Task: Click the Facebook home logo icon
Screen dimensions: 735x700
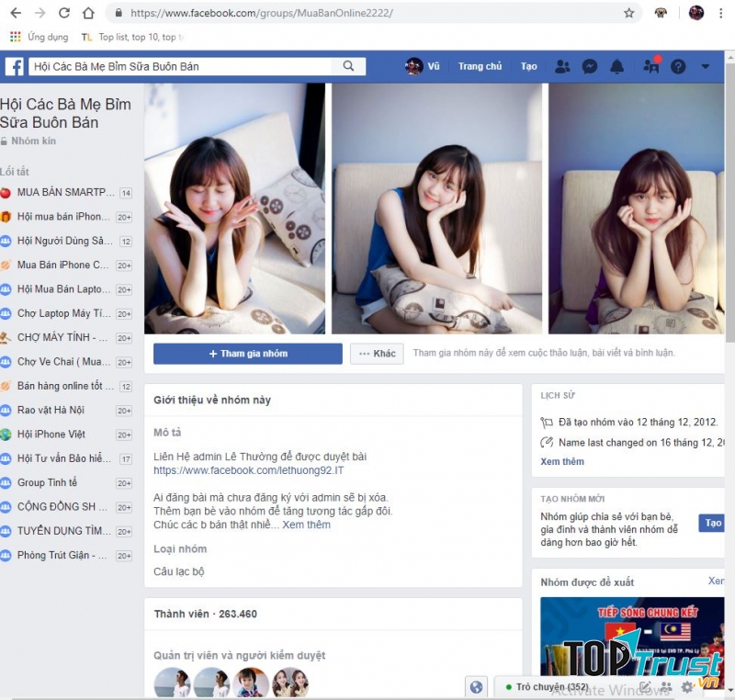Action: [16, 66]
